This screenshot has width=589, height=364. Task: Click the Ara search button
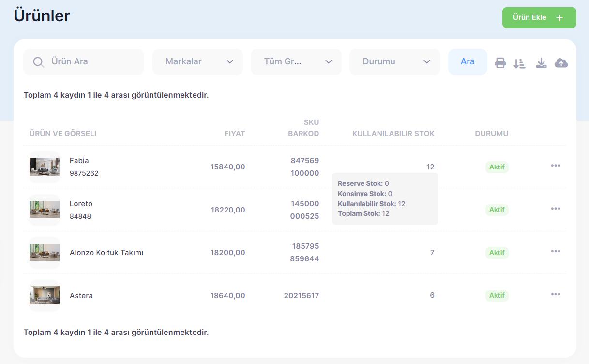(x=468, y=62)
